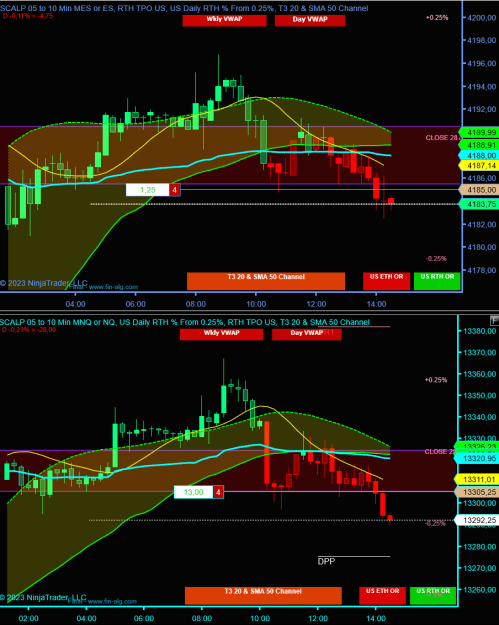Click the MES or ES chart title text
499x625 pixels.
point(184,8)
